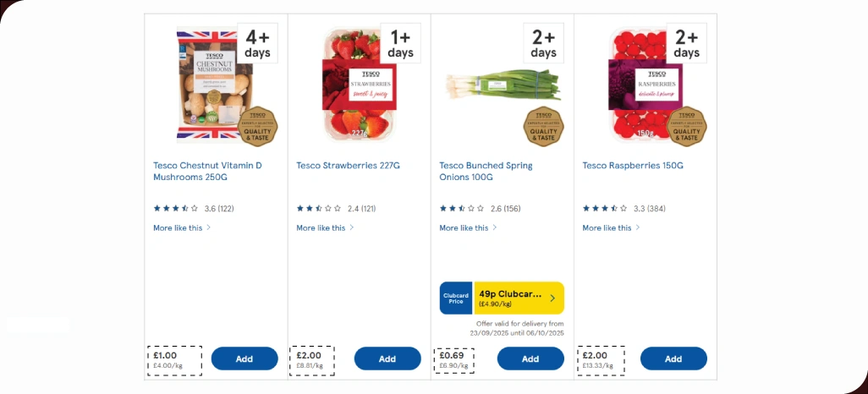Click the Clubcard Price blue logo
This screenshot has height=394, width=868.
[456, 298]
